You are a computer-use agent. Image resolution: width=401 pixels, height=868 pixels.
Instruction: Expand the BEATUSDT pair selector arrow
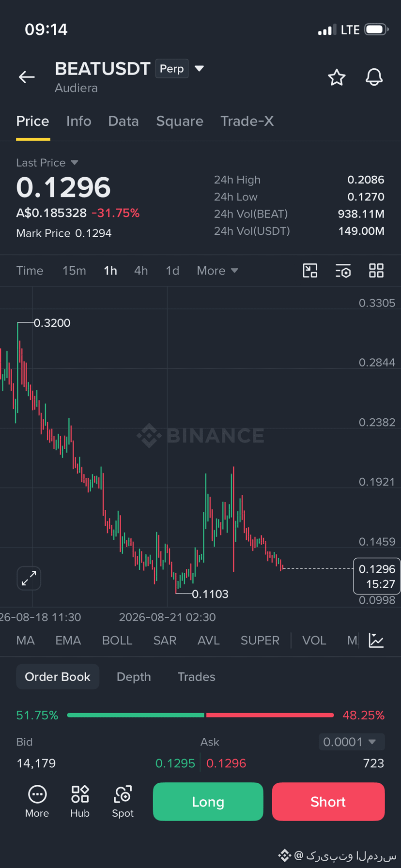[x=199, y=68]
